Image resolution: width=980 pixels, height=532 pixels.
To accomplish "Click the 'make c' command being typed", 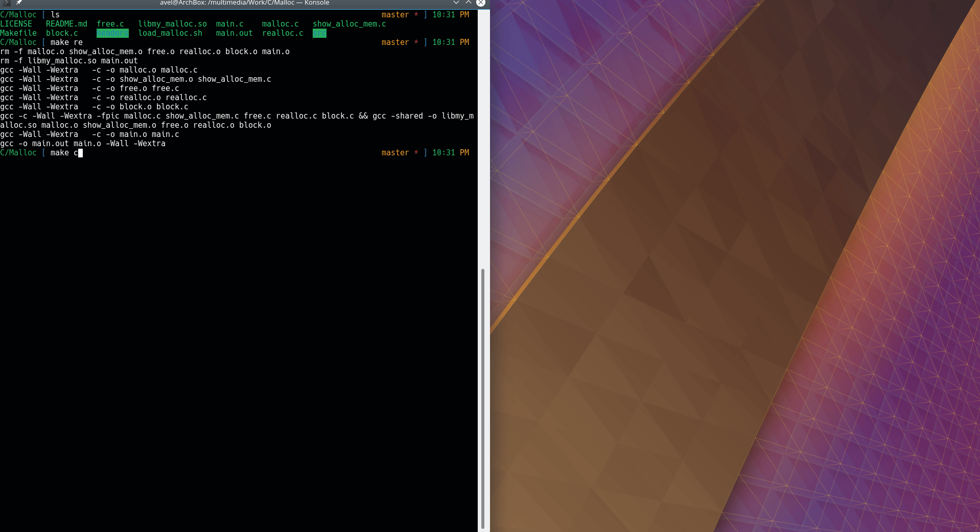I will click(64, 153).
